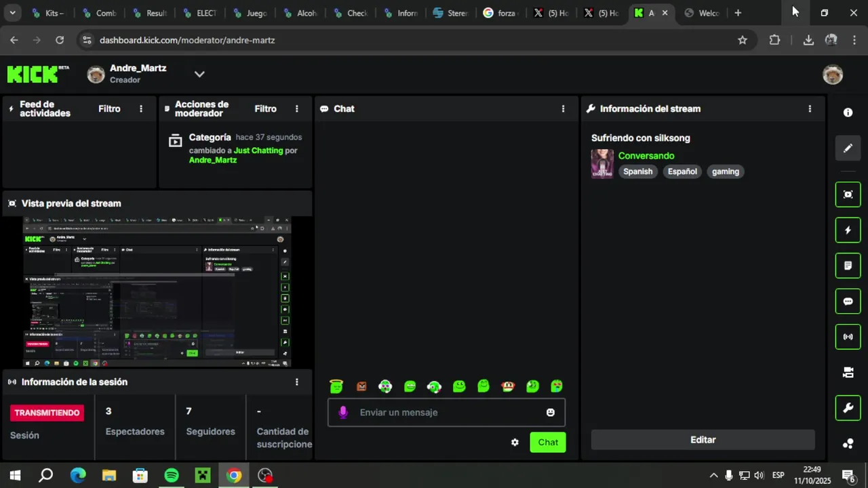
Task: Click the Just Chatting category link
Action: click(x=258, y=150)
